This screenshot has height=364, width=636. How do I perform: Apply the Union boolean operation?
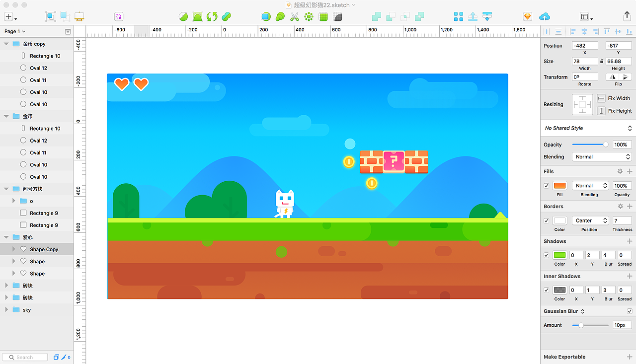pos(377,17)
